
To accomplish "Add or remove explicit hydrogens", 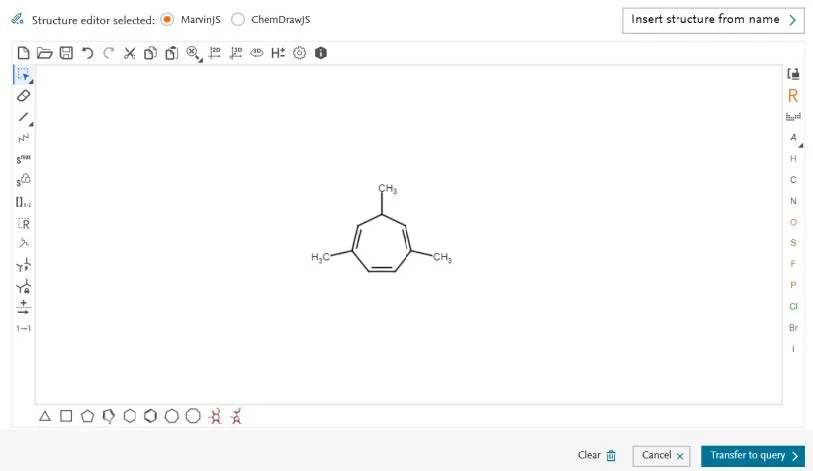I will [x=278, y=53].
